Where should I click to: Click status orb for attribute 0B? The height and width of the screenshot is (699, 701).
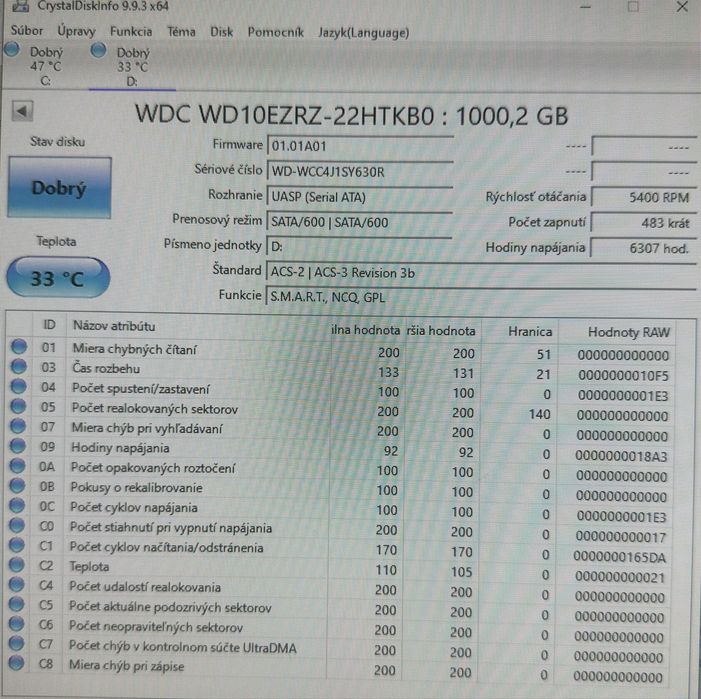(x=17, y=485)
